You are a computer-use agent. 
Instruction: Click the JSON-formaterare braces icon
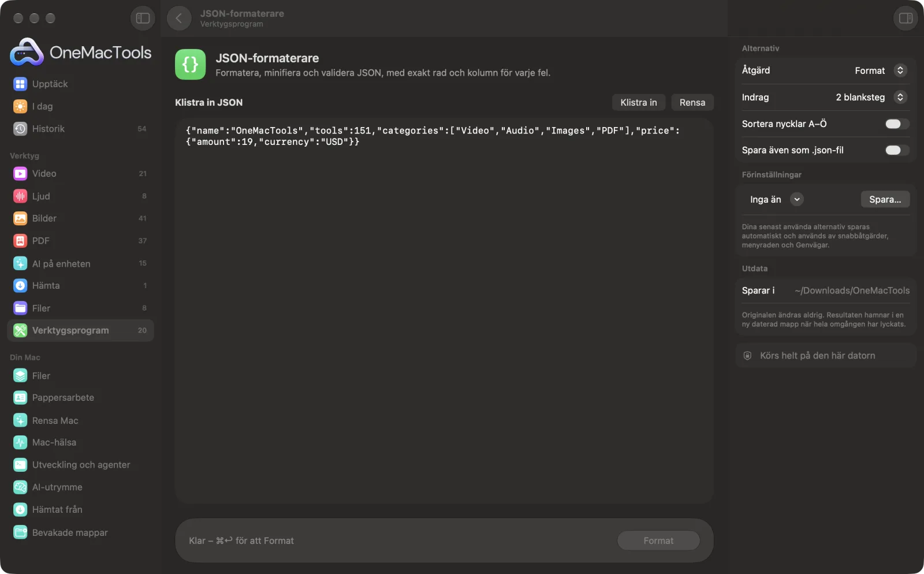190,64
